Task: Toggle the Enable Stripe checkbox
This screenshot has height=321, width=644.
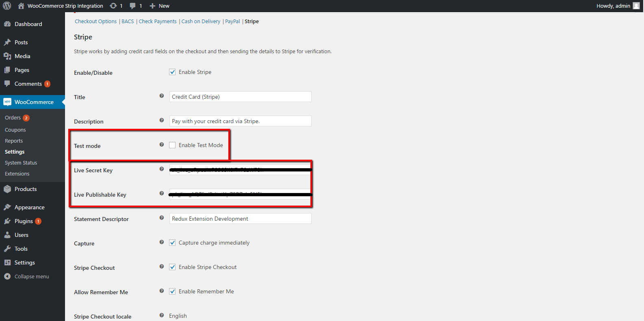Action: [172, 72]
